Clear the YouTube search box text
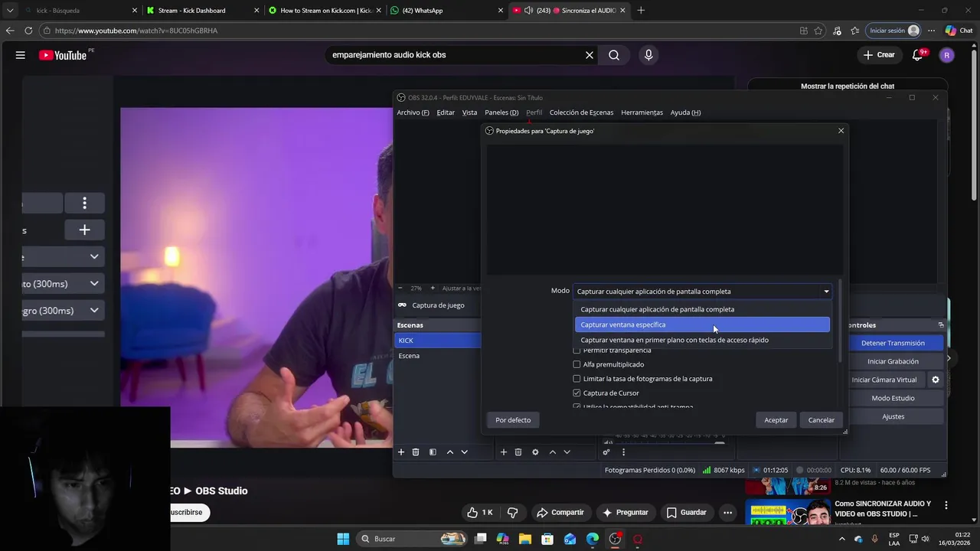980x551 pixels. point(590,55)
